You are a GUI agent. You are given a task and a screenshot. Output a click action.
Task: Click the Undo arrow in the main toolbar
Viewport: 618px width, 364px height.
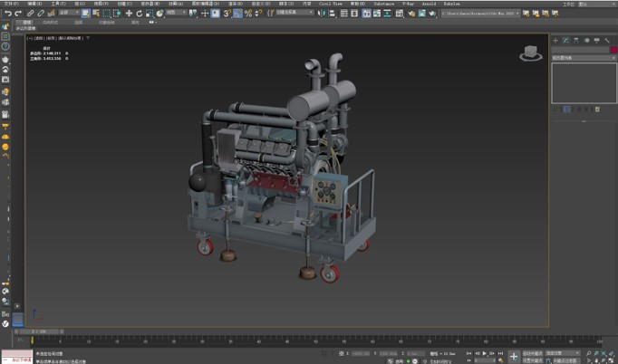pyautogui.click(x=8, y=14)
